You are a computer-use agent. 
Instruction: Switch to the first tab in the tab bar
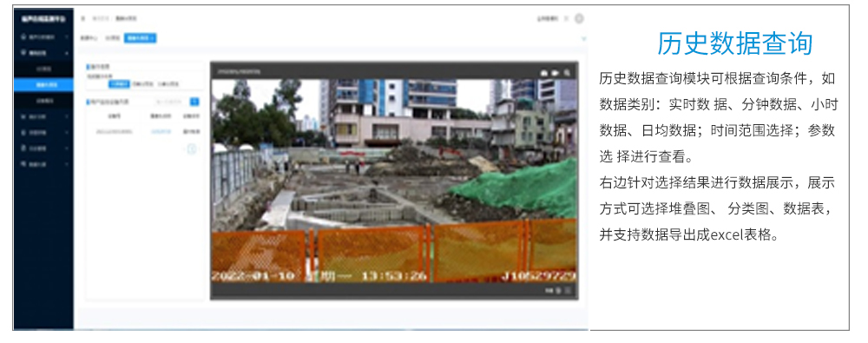click(x=89, y=38)
